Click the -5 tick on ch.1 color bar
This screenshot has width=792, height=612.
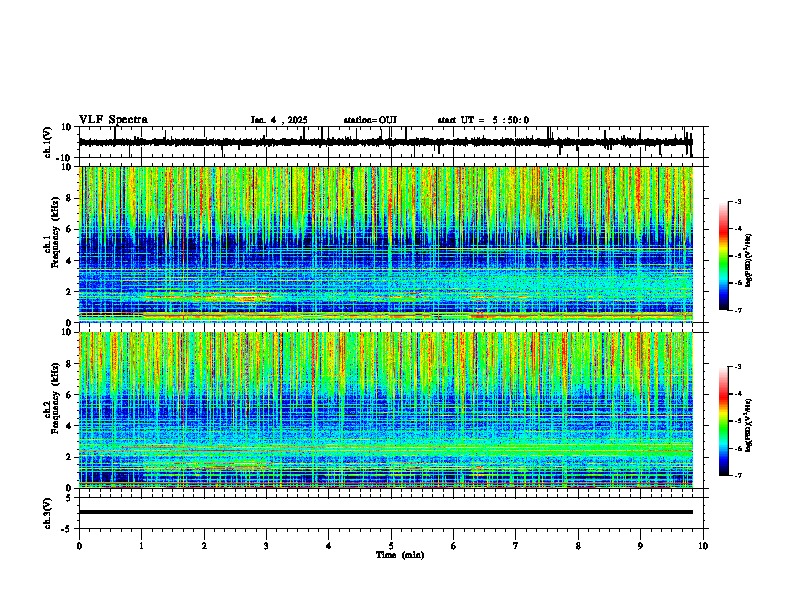[x=737, y=256]
